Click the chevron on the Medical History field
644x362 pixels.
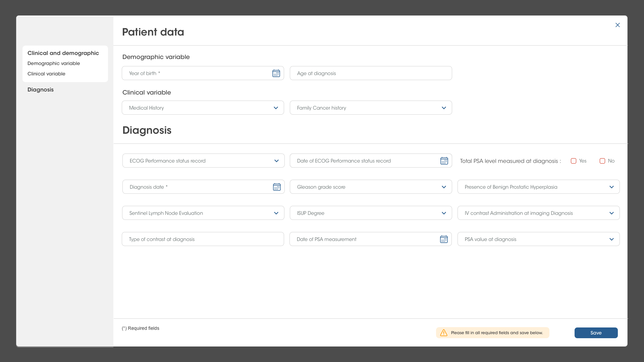pos(276,108)
